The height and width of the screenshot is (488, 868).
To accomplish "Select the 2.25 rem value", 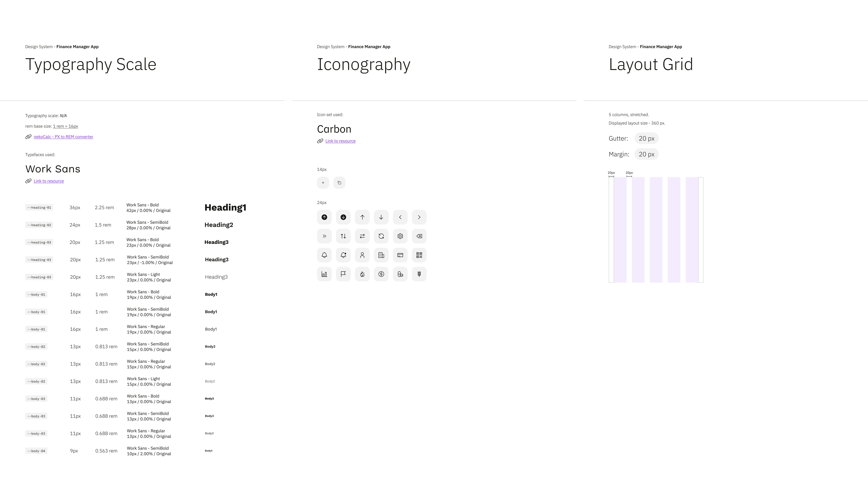I will point(104,207).
